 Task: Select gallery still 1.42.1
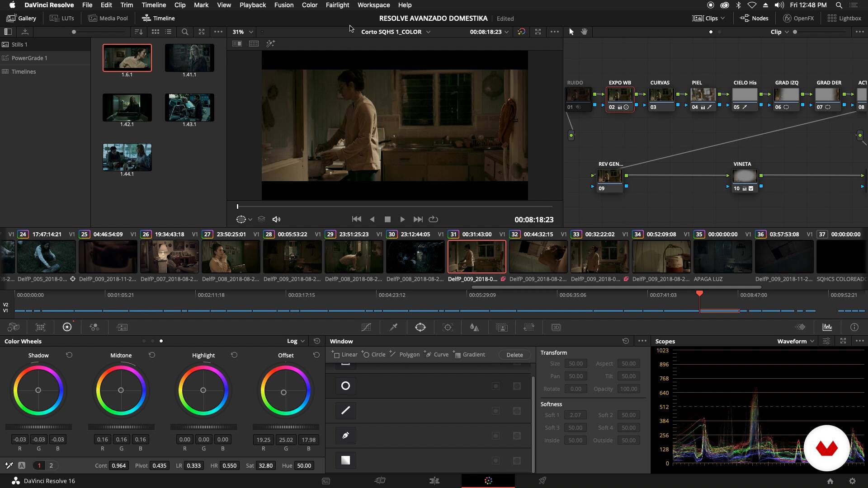pyautogui.click(x=127, y=108)
